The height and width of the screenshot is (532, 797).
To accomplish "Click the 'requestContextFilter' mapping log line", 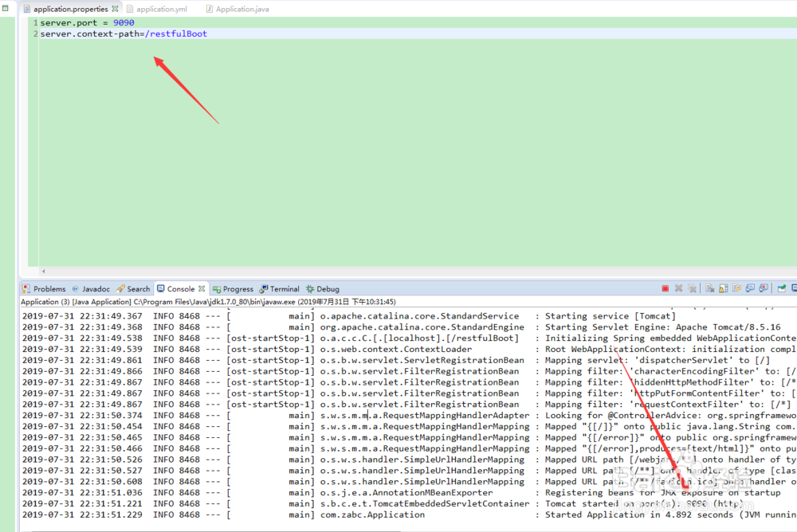I will pos(668,405).
